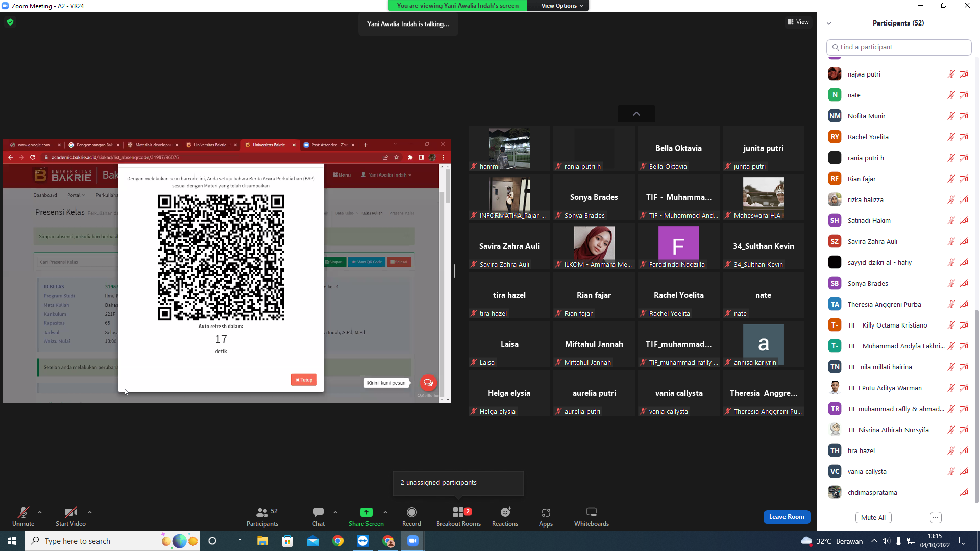The width and height of the screenshot is (980, 551).
Task: Open the View layout menu
Action: coord(798,22)
